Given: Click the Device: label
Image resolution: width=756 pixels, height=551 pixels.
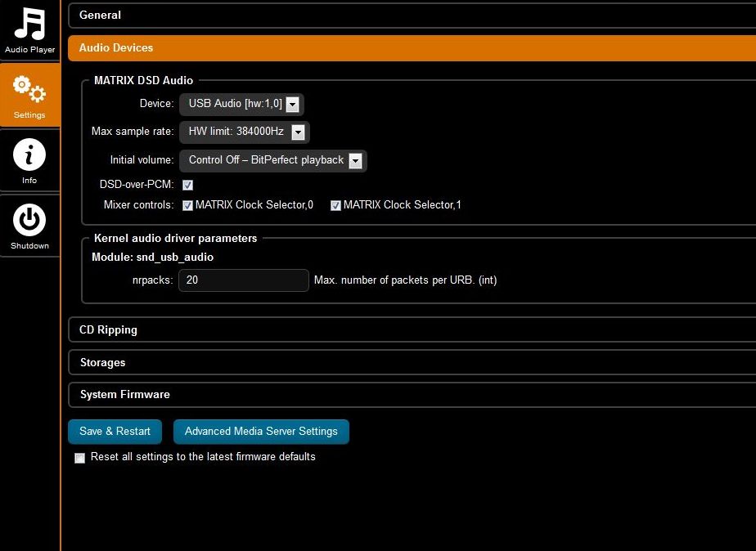Looking at the screenshot, I should pyautogui.click(x=157, y=104).
